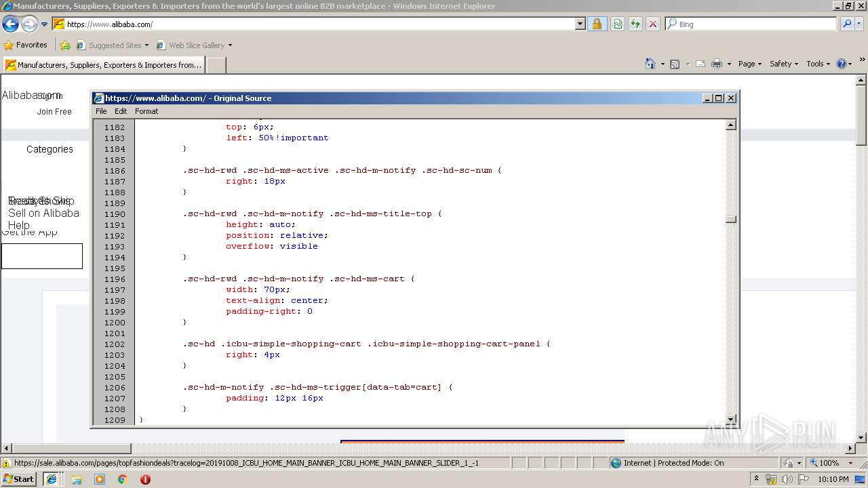This screenshot has height=488, width=868.
Task: Open a new blank tab
Action: click(x=216, y=65)
